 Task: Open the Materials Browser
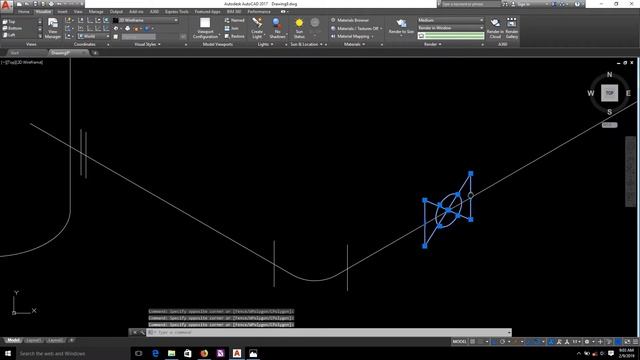point(349,20)
